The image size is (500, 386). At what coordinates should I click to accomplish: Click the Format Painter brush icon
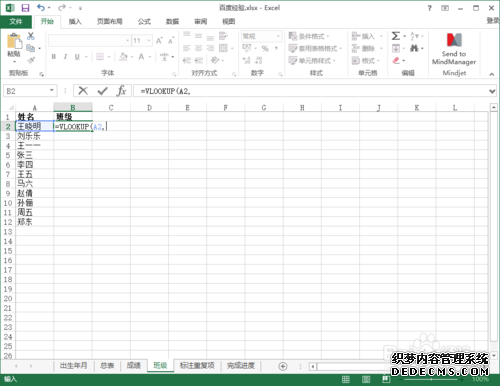pyautogui.click(x=31, y=60)
